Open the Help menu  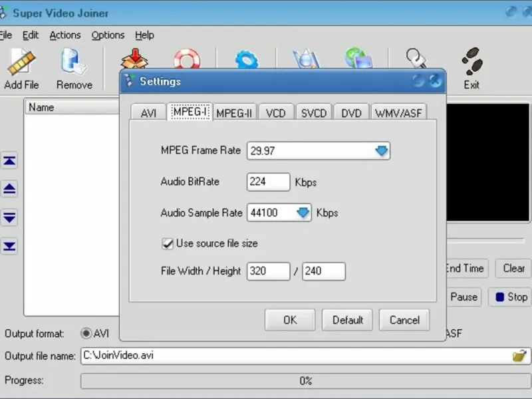click(x=144, y=35)
